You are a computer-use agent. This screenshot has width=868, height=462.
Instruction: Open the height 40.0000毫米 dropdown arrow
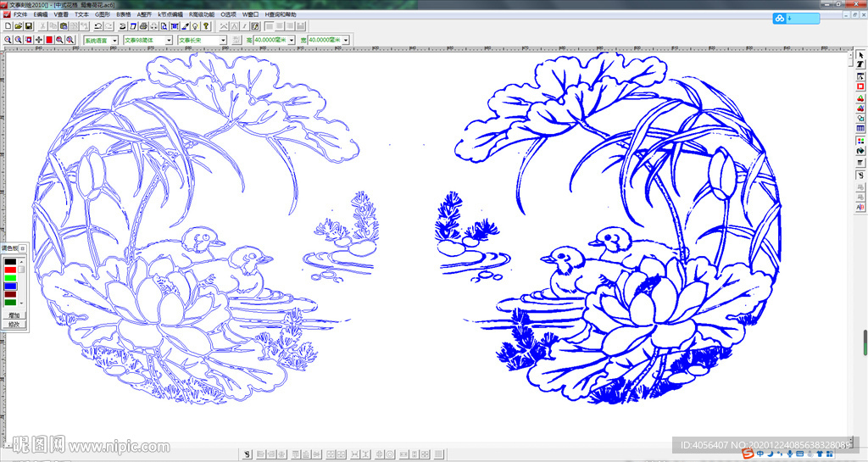[291, 40]
